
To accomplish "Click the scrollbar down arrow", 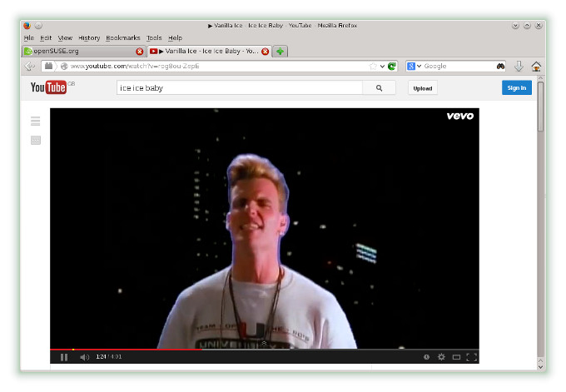I will click(540, 367).
